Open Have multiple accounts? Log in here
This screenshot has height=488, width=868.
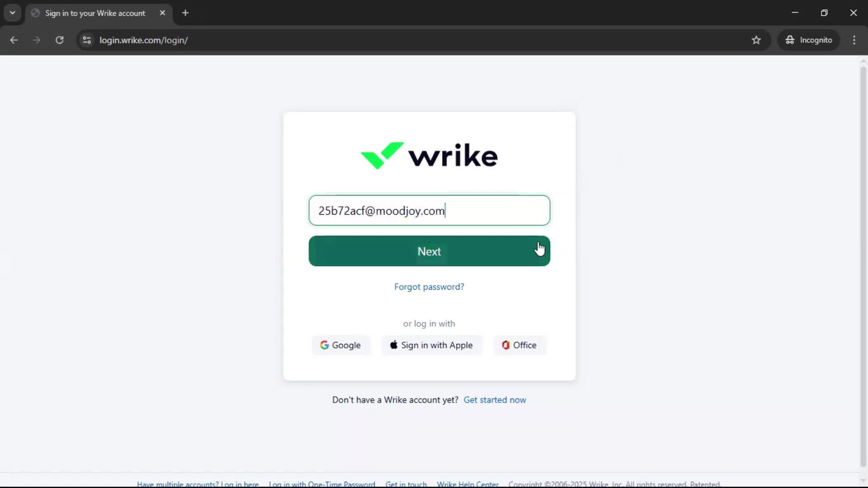tap(198, 484)
